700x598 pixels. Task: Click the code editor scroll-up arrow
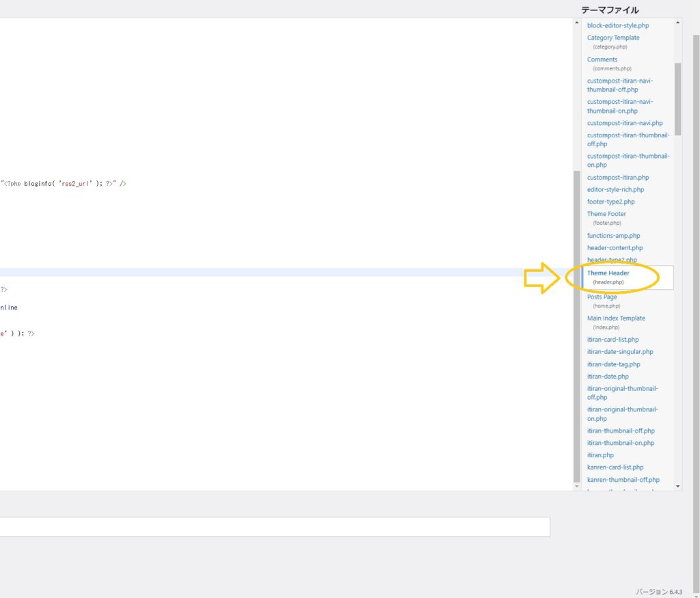(x=576, y=23)
